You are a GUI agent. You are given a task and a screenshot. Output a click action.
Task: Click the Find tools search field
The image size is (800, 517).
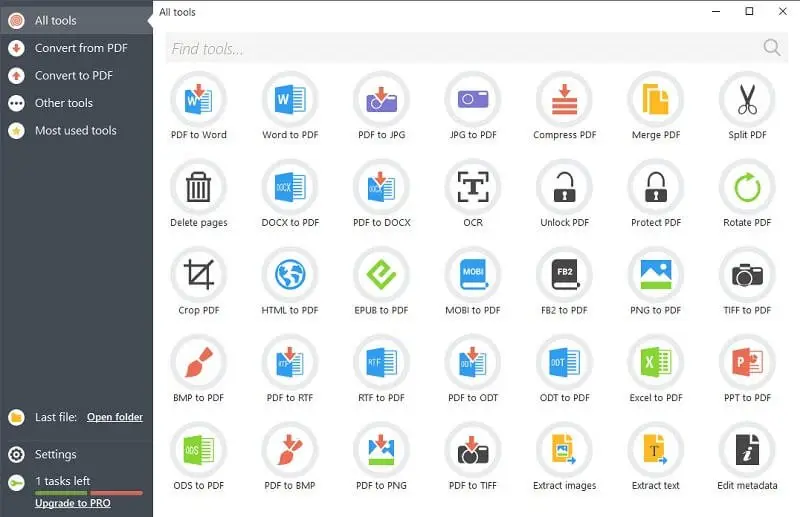pyautogui.click(x=477, y=48)
